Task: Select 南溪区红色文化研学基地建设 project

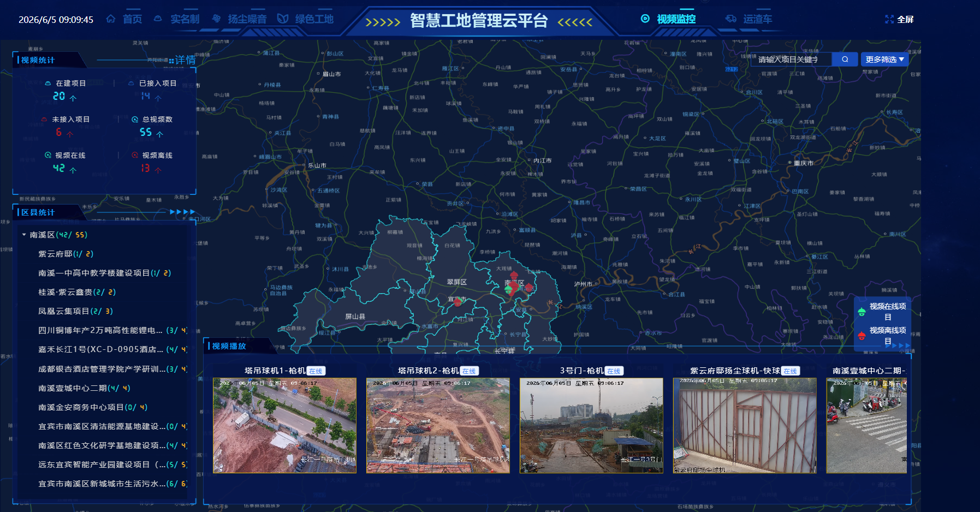Action: click(x=113, y=445)
